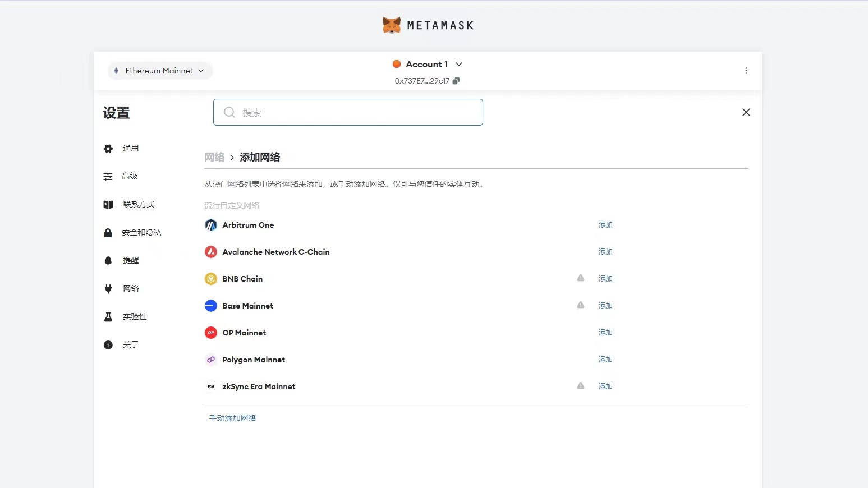The width and height of the screenshot is (868, 488).
Task: Click the magnifier icon in search box
Action: click(229, 112)
